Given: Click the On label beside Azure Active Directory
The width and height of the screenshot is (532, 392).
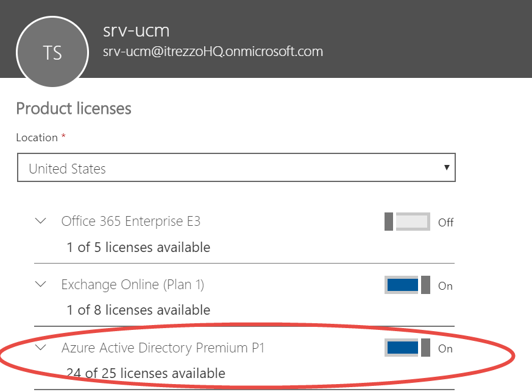Looking at the screenshot, I should (445, 349).
